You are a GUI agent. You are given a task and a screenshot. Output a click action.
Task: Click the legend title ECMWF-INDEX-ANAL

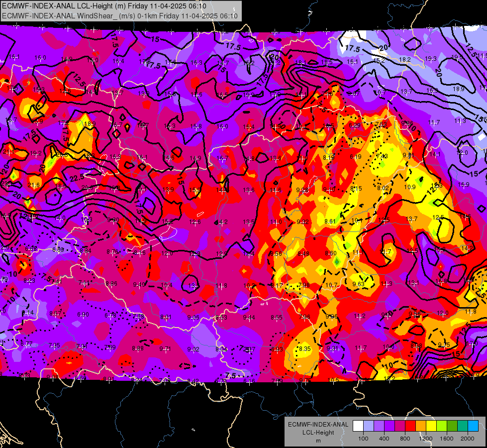pos(318,425)
